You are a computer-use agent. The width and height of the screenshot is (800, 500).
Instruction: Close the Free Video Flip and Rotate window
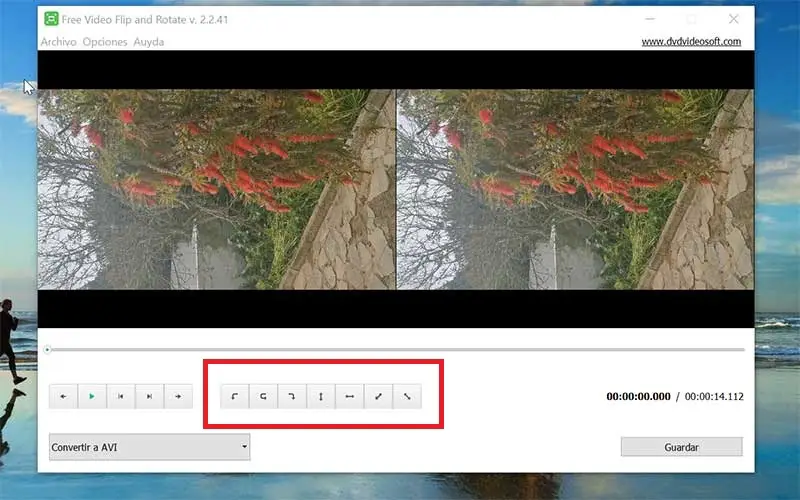tap(734, 19)
